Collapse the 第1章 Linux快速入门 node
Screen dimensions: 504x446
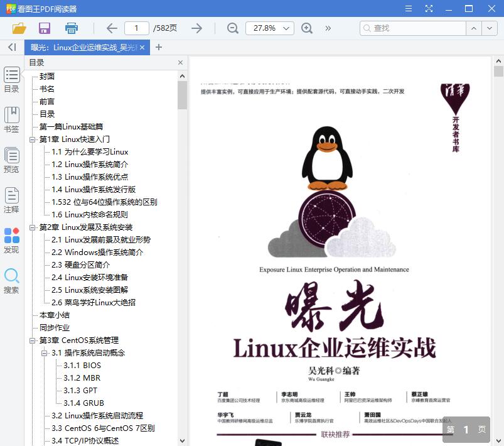pos(32,139)
